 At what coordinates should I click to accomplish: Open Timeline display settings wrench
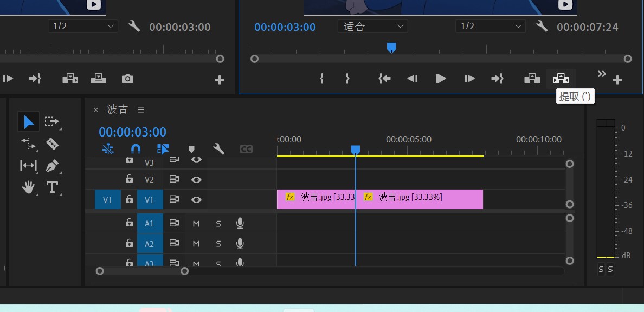[218, 148]
